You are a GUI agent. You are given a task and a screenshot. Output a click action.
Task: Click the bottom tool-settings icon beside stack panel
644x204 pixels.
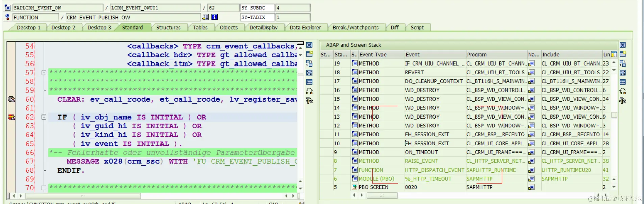tap(623, 101)
